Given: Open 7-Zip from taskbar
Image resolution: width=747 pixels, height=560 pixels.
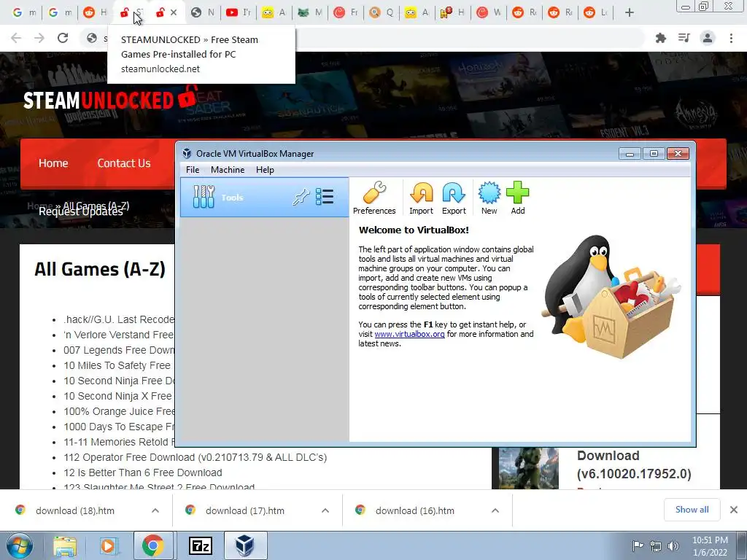Looking at the screenshot, I should point(201,545).
